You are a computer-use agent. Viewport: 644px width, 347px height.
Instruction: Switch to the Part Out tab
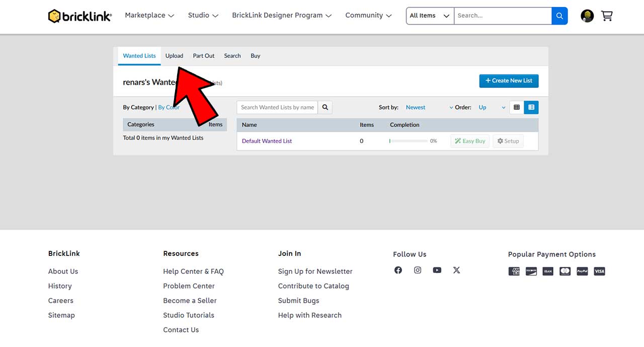pyautogui.click(x=204, y=56)
